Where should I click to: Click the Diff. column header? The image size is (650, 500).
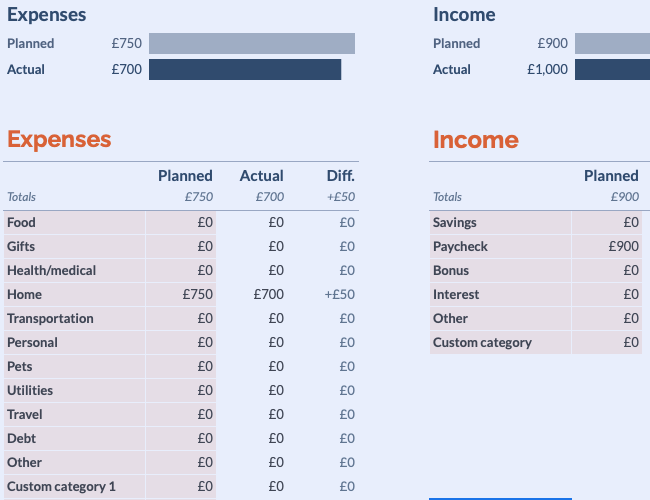pyautogui.click(x=340, y=176)
